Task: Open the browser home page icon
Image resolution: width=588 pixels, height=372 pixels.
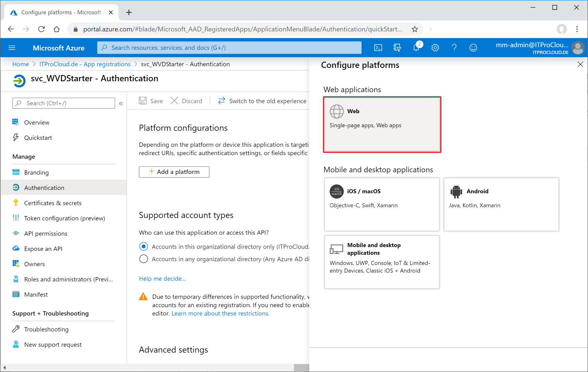Action: [x=56, y=29]
